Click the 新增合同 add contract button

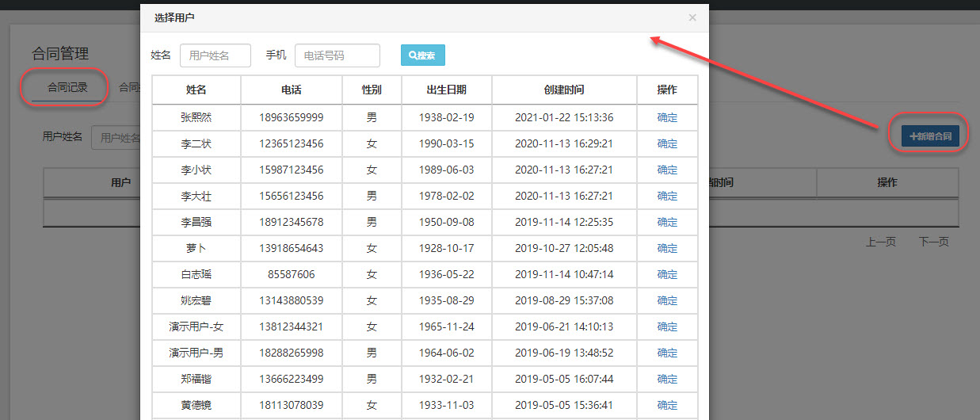coord(930,136)
